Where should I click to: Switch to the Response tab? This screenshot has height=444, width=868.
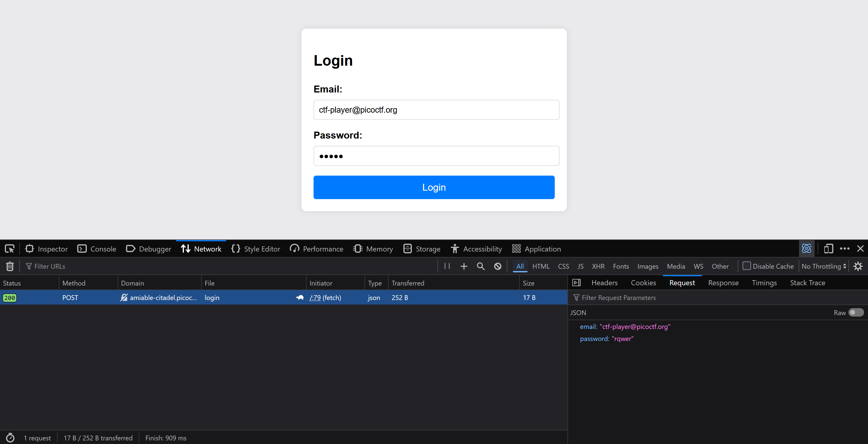pos(723,283)
